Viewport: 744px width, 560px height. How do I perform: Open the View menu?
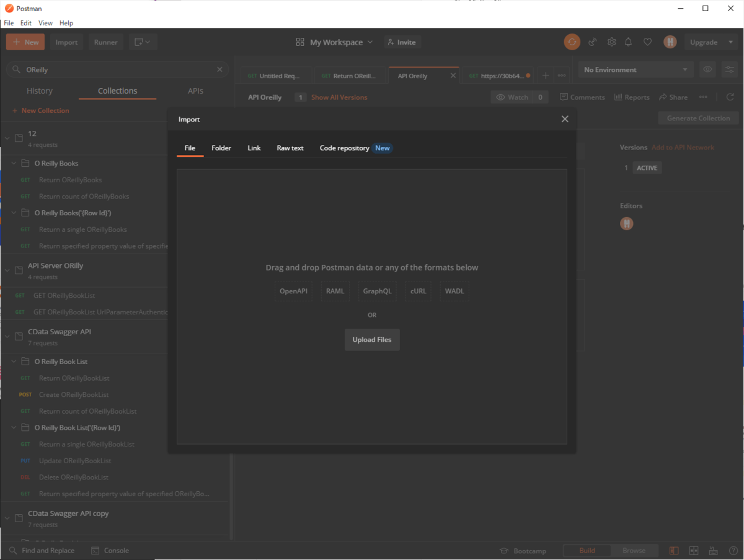point(46,23)
